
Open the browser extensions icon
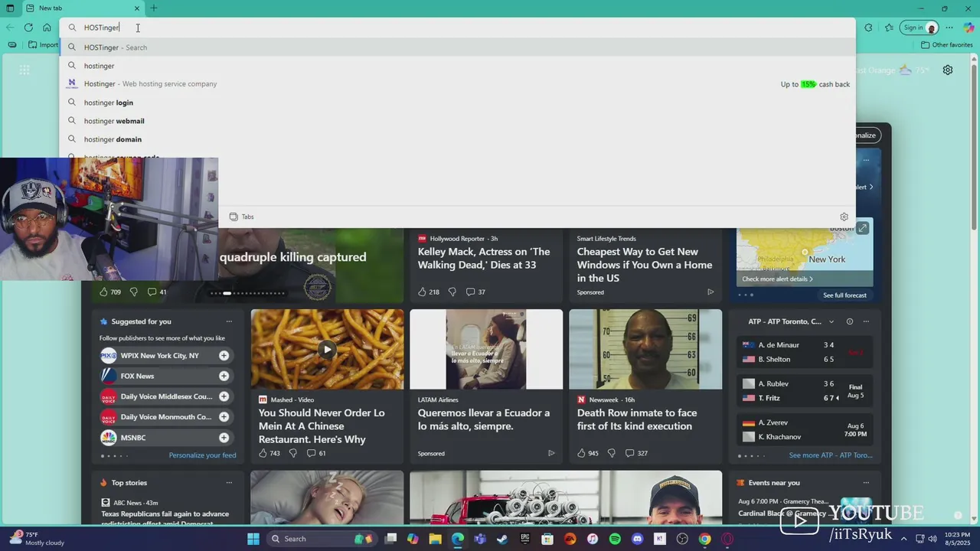click(x=868, y=28)
